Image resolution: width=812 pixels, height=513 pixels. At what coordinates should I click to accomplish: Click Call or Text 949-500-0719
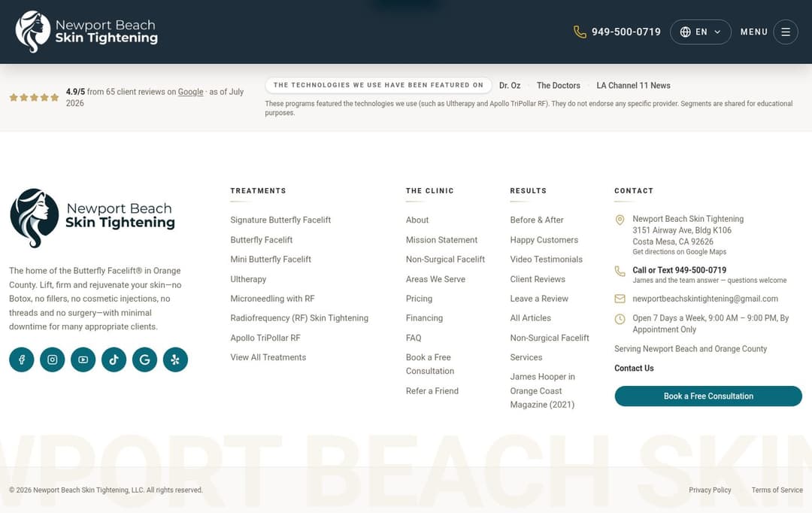(x=679, y=270)
